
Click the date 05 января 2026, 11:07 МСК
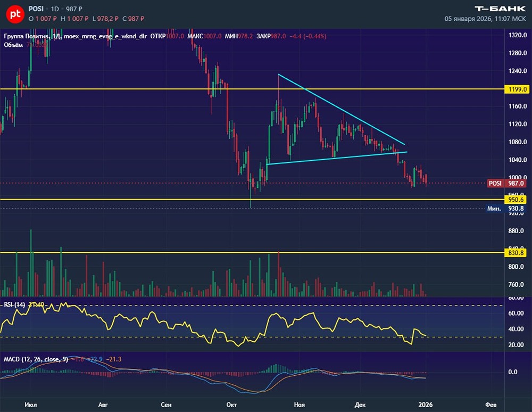click(x=485, y=19)
